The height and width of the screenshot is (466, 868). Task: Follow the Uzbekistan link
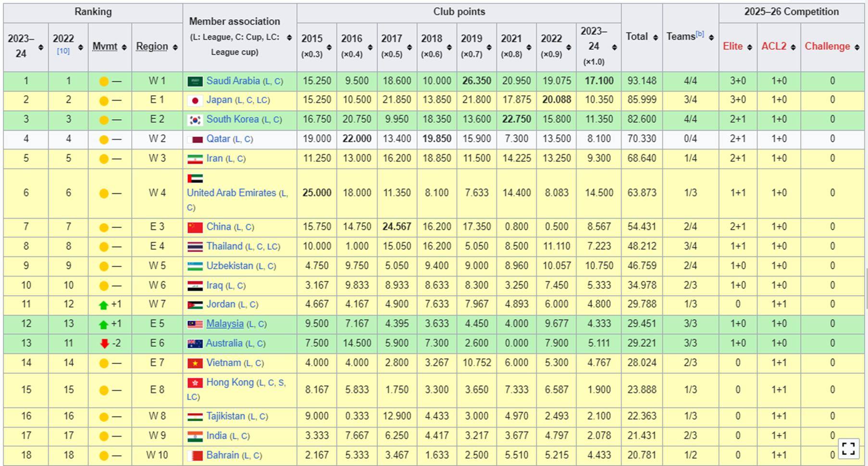[x=230, y=266]
